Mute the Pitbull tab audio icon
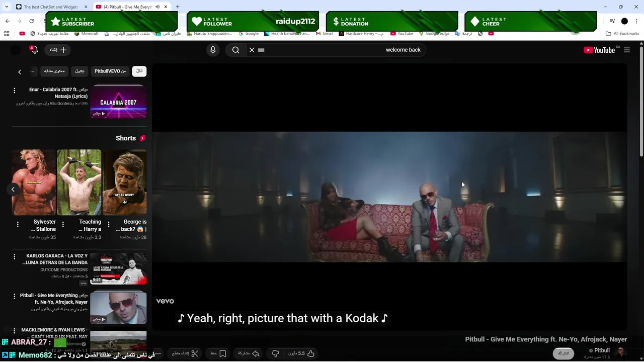The image size is (644, 362). point(157,7)
